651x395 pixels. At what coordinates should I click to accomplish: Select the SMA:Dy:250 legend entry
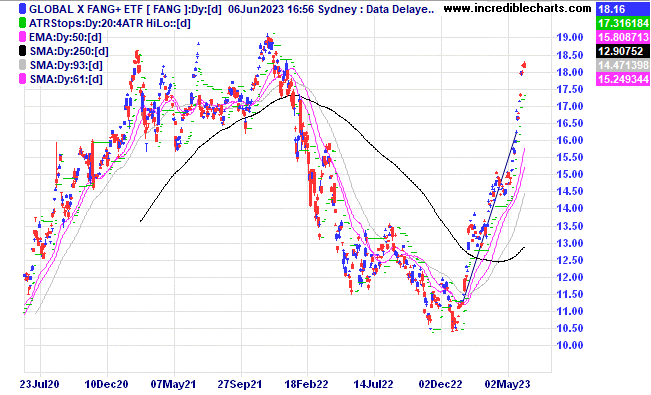click(x=69, y=52)
